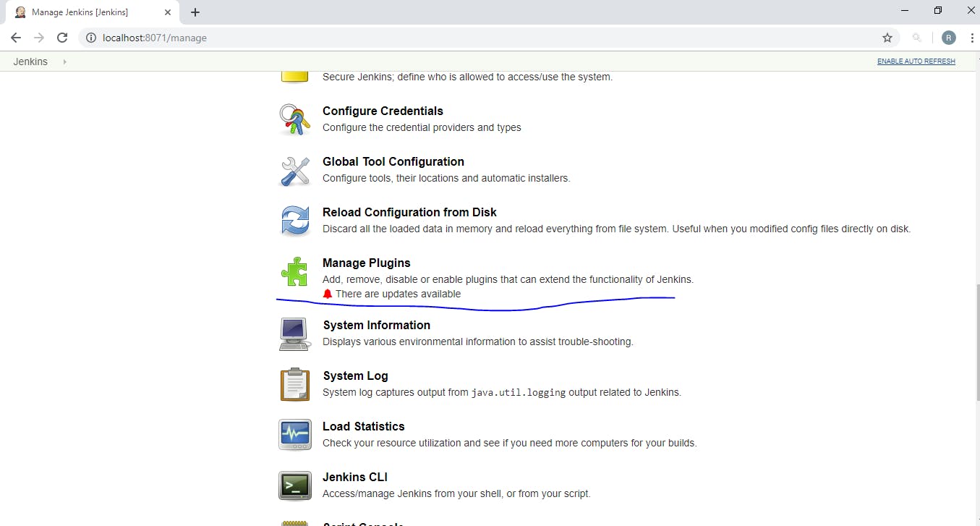Click the red plugin updates bell icon
The height and width of the screenshot is (526, 980).
328,294
